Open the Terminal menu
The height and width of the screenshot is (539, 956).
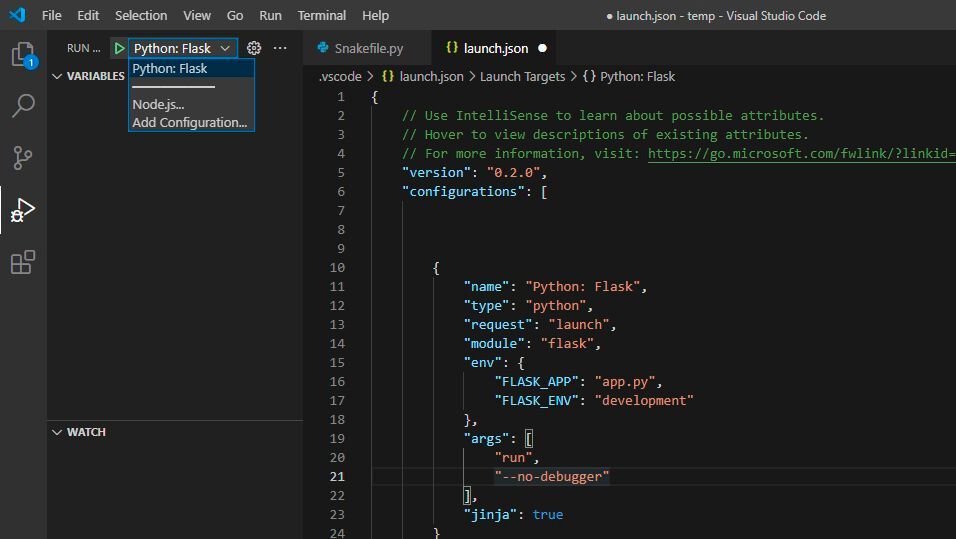coord(321,16)
